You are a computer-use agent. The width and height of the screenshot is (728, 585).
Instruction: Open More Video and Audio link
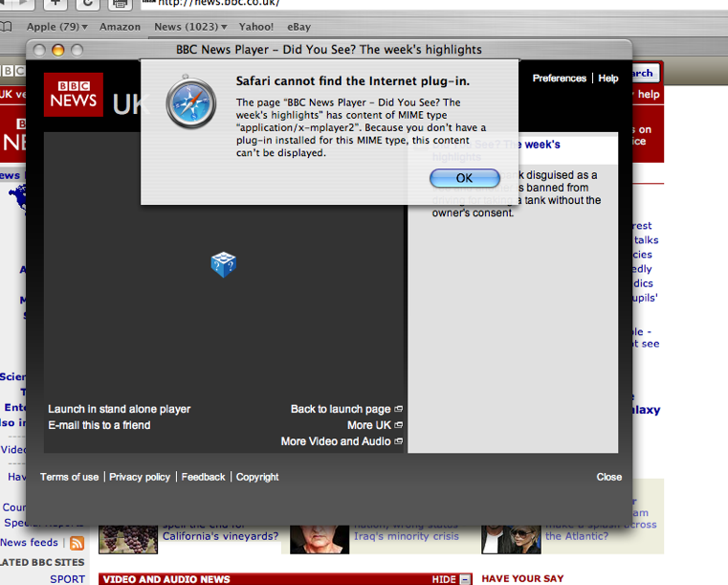(x=336, y=441)
